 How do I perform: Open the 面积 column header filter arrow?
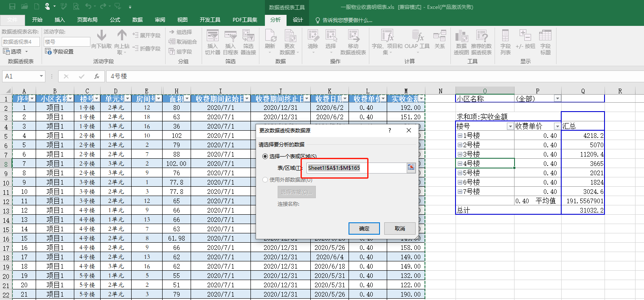pyautogui.click(x=187, y=98)
